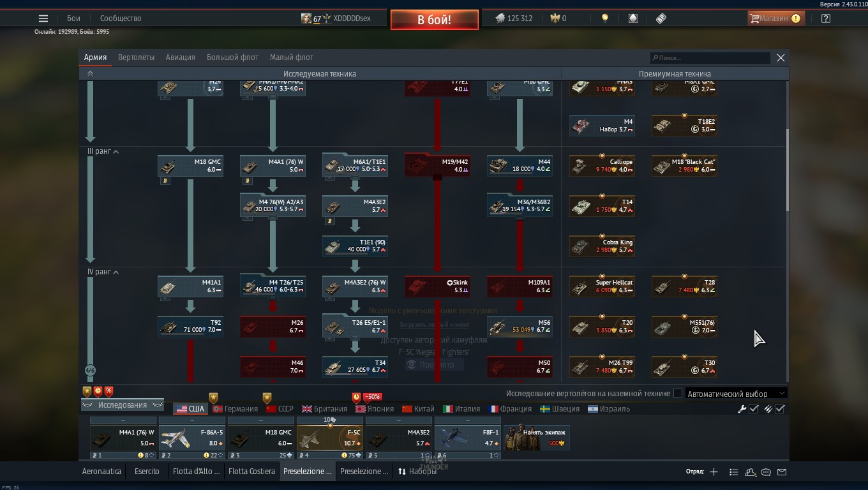
Task: Select the F-5C crew slot card
Action: pyautogui.click(x=330, y=438)
